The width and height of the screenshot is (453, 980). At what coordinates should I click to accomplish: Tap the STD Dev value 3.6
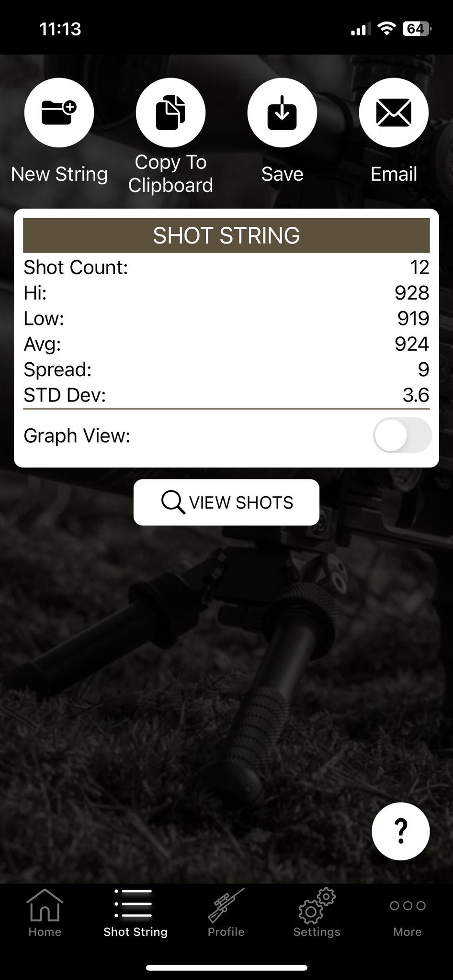coord(415,395)
